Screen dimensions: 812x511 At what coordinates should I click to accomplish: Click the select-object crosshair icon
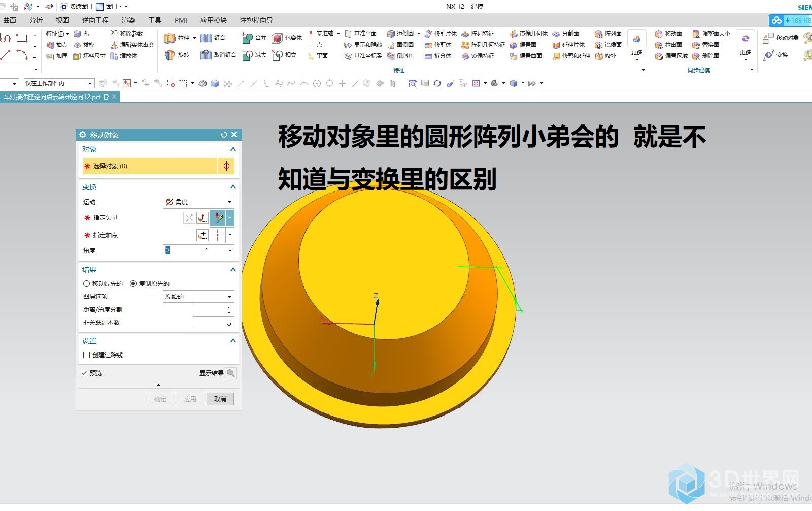click(x=226, y=166)
